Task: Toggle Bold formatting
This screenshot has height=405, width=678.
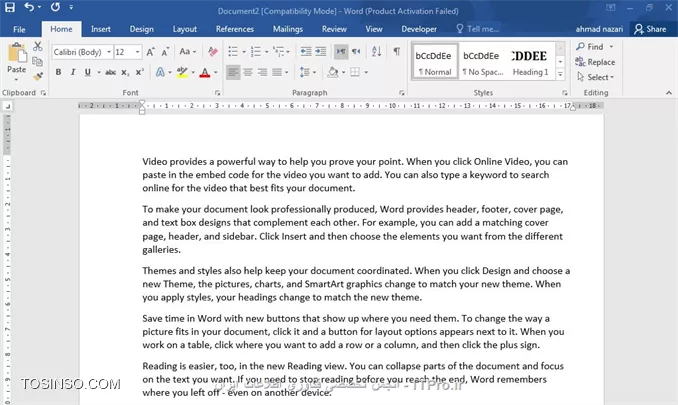Action: click(x=58, y=72)
